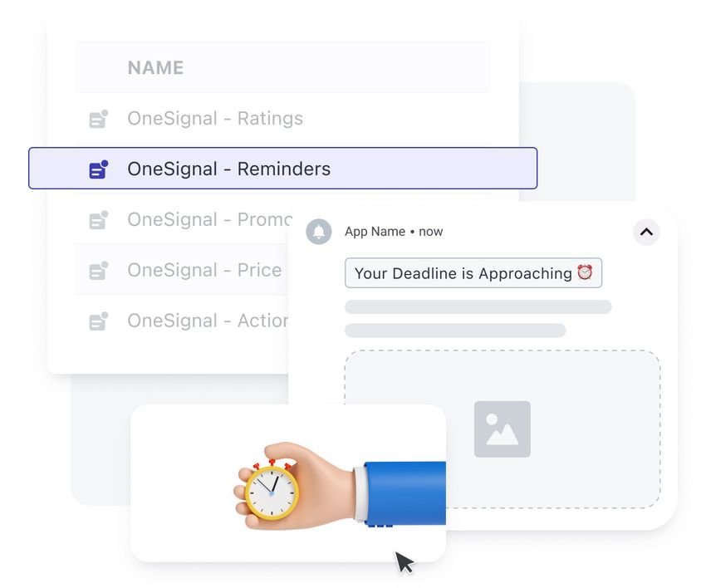Open the OneSignal - Action template
Screen dimensions: 706x588
click(x=208, y=321)
